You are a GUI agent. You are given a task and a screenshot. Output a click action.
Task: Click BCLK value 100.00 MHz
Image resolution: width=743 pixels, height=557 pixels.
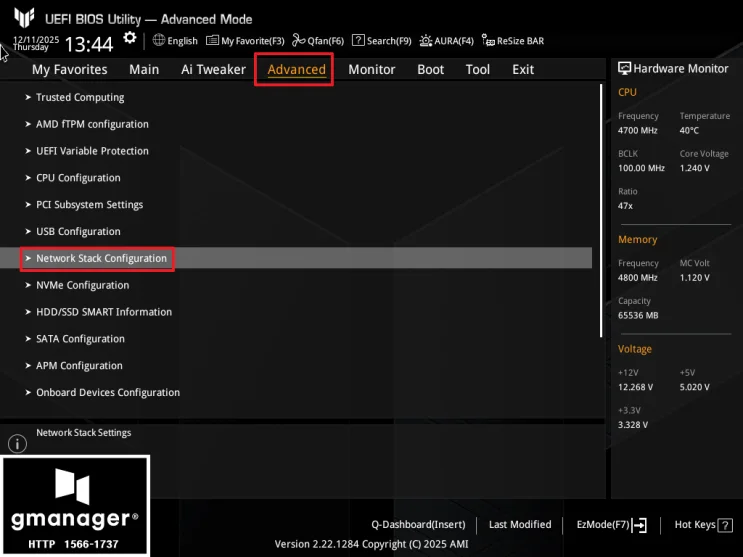[641, 168]
